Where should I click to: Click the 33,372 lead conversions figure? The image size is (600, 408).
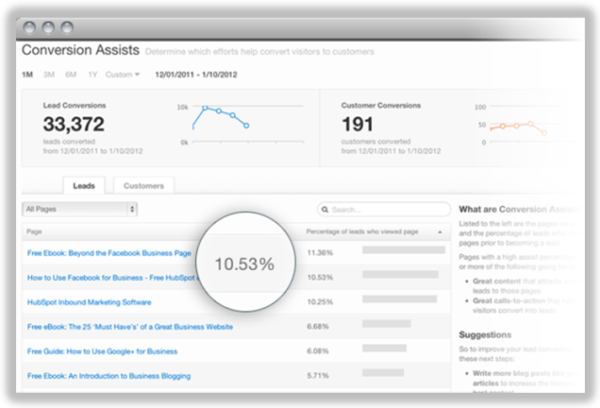(x=73, y=124)
